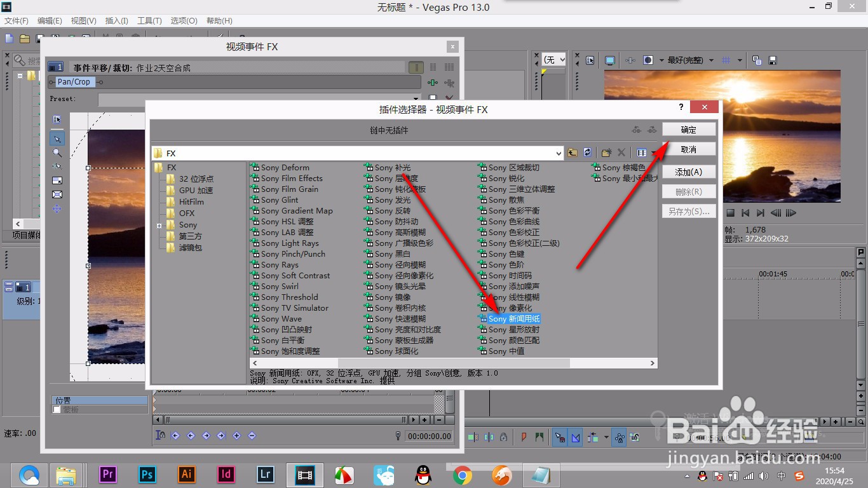
Task: Select the Sony 新闻用纸 plugin
Action: tap(509, 318)
